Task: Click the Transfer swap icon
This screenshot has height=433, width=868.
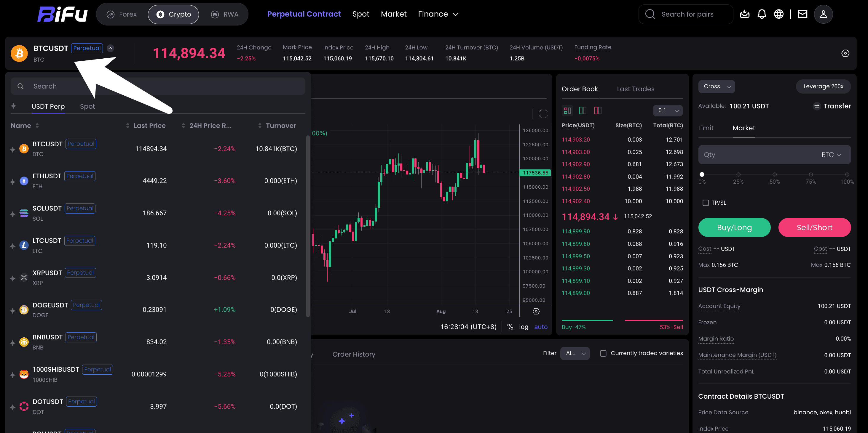Action: (816, 106)
